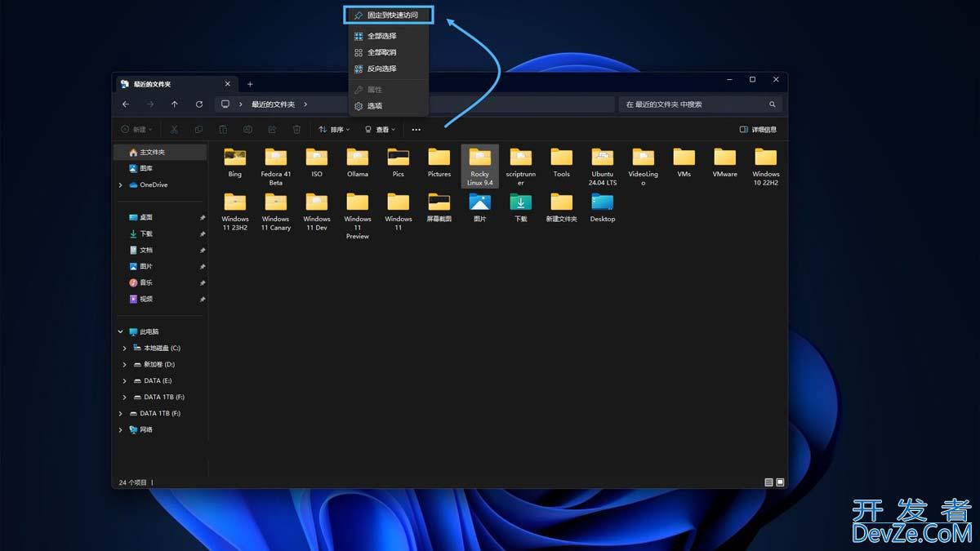Select the Fedora 41 Beta folder
Image resolution: width=980 pixels, height=551 pixels.
tap(276, 167)
